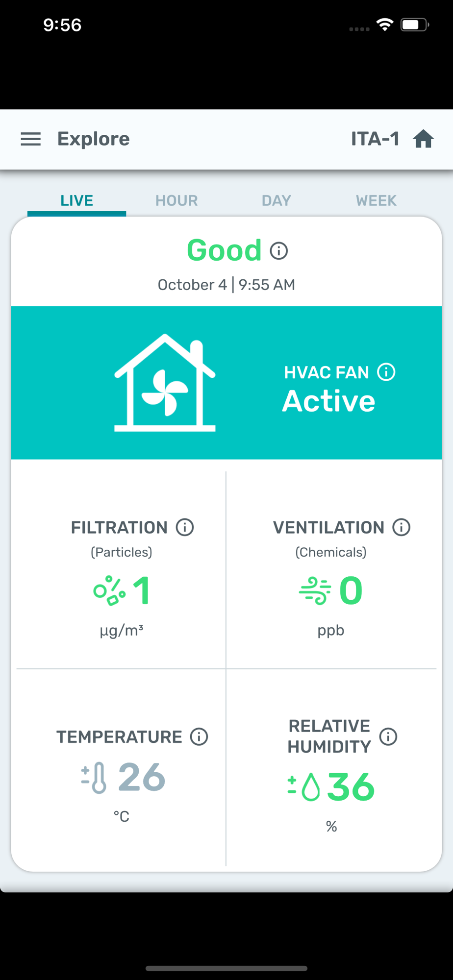Select the LIVE tab
The height and width of the screenshot is (980, 453).
(x=77, y=200)
